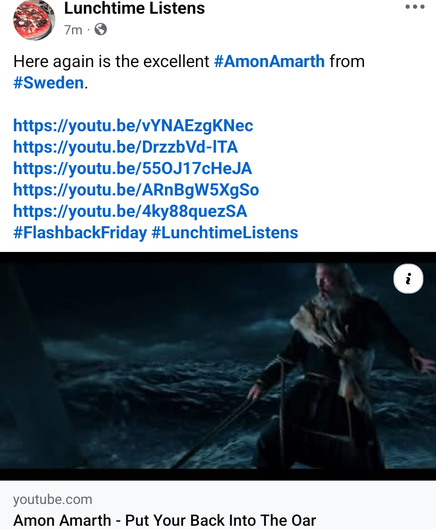The height and width of the screenshot is (529, 436).
Task: Open the youtu.be/DrzzbVd-ITA link
Action: [125, 147]
